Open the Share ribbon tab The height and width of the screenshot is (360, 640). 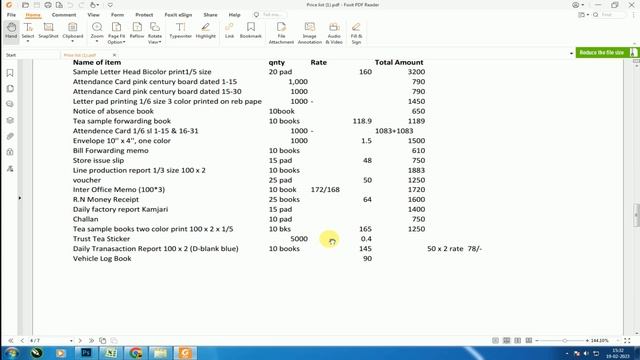pos(211,15)
